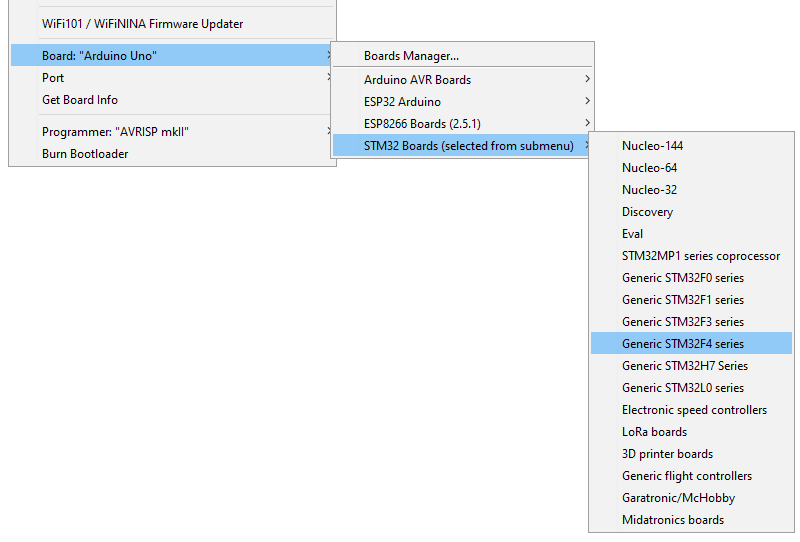
Task: Select Generic STM32F1 series
Action: click(x=691, y=300)
